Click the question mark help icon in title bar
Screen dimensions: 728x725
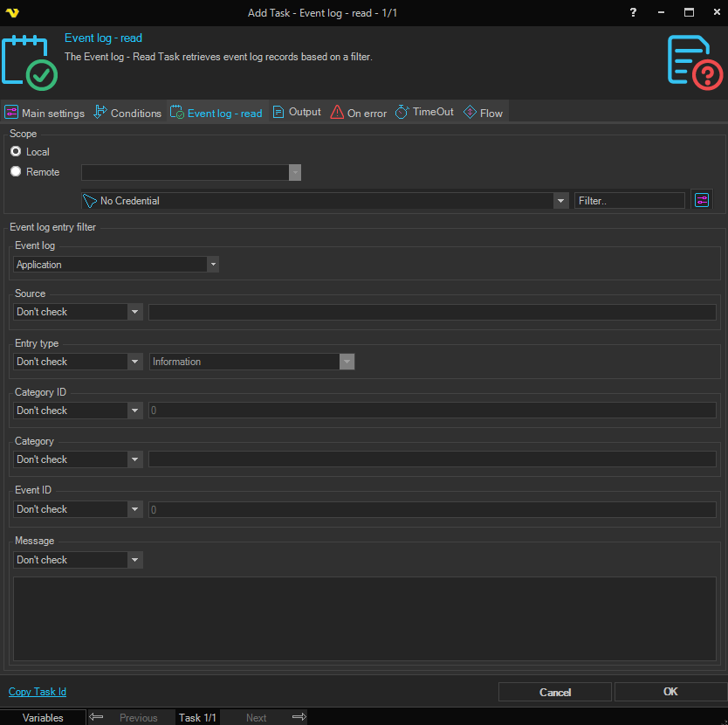(633, 12)
